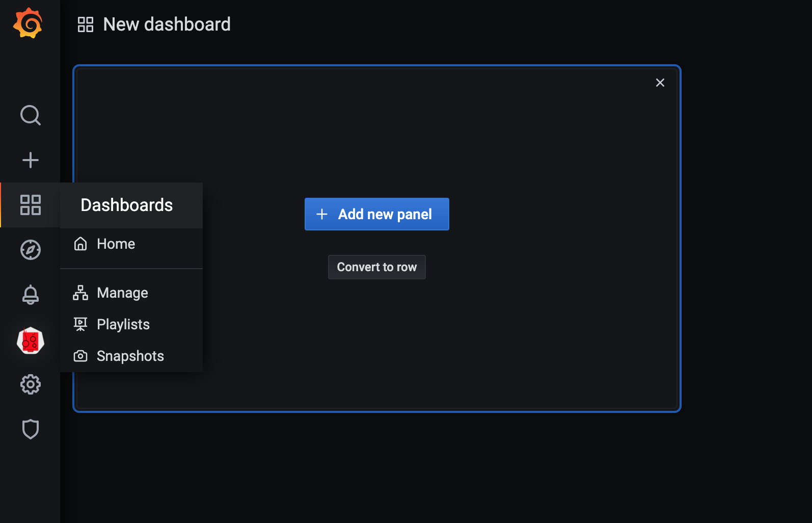The image size is (812, 523).
Task: Click the Add new panel button
Action: tap(377, 214)
